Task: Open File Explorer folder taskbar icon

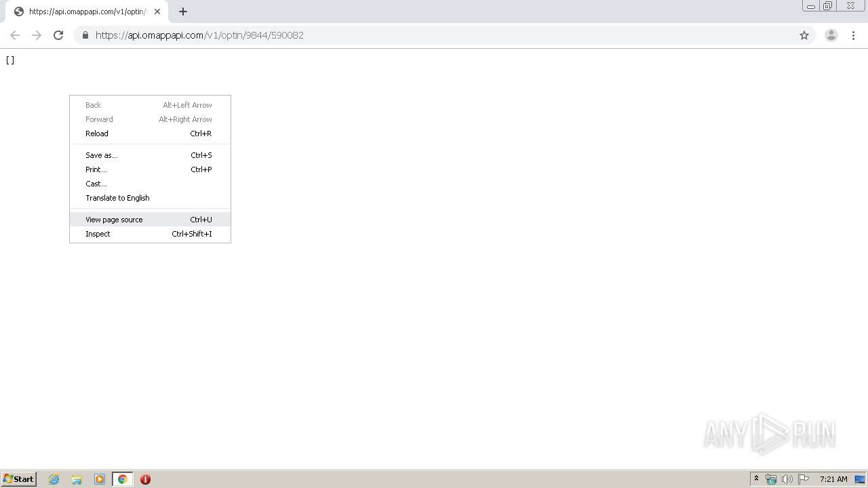Action: (x=77, y=479)
